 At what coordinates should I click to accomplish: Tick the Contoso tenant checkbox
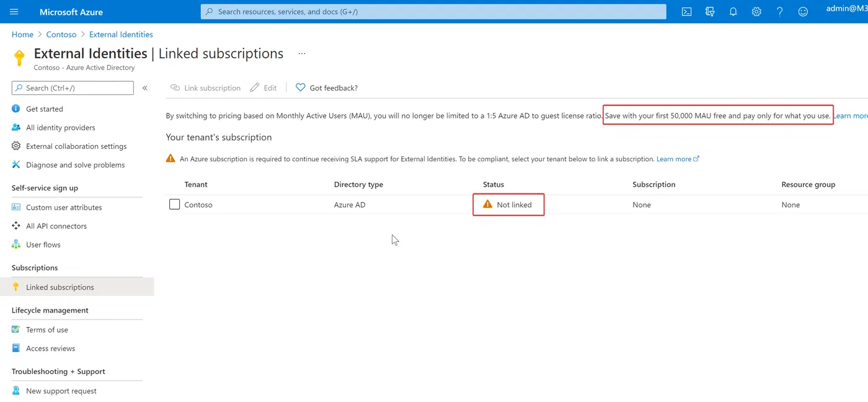pyautogui.click(x=175, y=204)
